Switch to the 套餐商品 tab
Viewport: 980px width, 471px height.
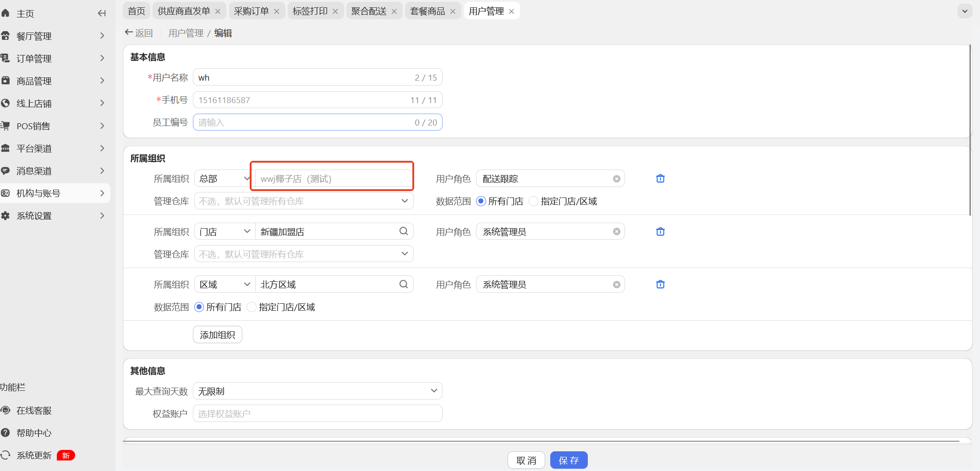[427, 11]
